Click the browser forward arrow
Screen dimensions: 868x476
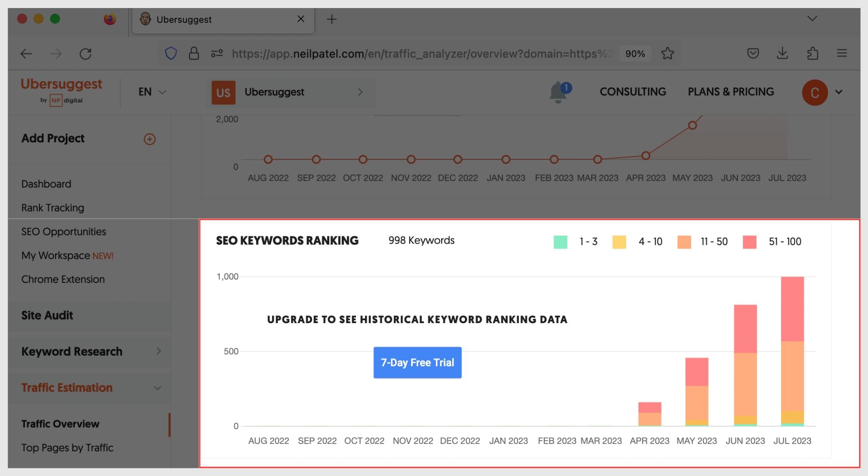point(56,54)
